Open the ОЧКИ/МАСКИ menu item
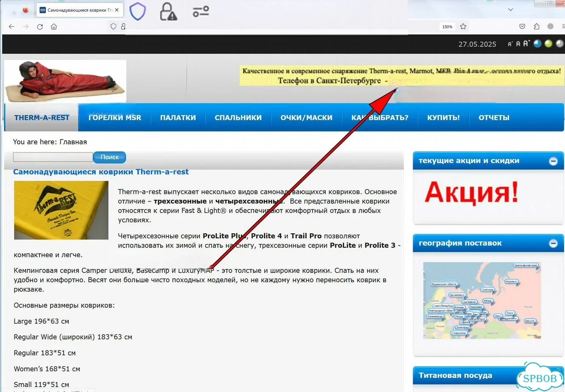The width and height of the screenshot is (565, 392). (306, 118)
